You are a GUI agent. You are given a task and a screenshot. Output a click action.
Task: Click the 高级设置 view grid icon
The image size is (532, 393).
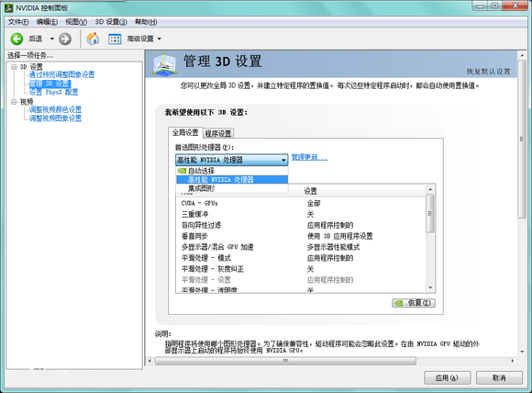click(x=115, y=39)
